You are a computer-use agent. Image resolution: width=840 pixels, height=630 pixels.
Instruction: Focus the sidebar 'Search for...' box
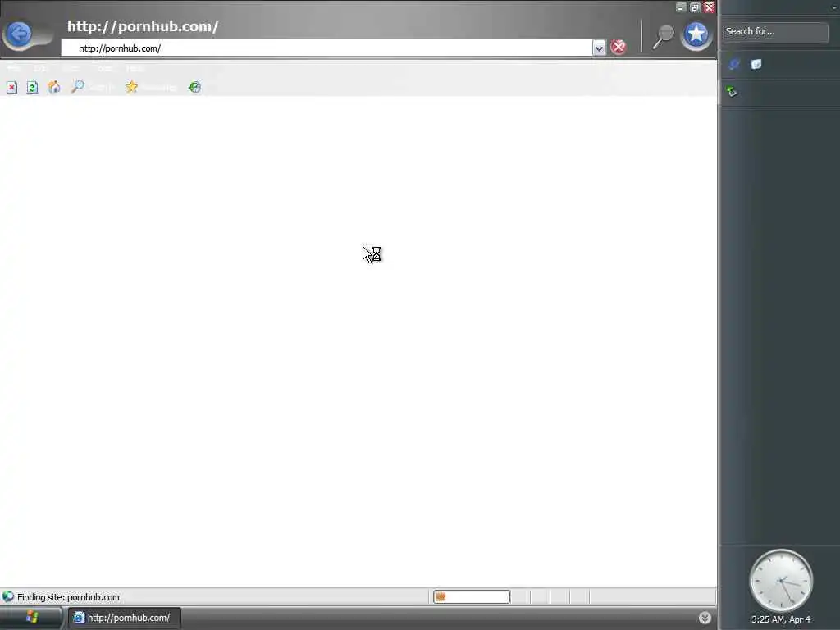pyautogui.click(x=775, y=32)
